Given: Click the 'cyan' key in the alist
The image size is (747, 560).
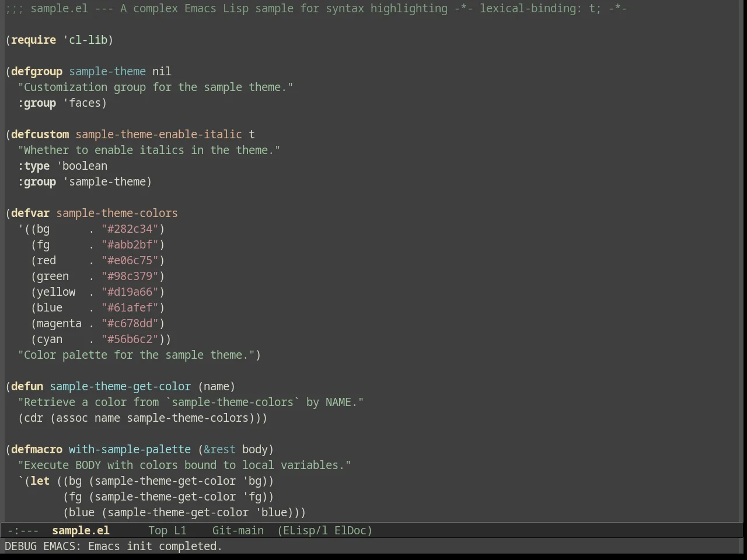Looking at the screenshot, I should [x=50, y=339].
